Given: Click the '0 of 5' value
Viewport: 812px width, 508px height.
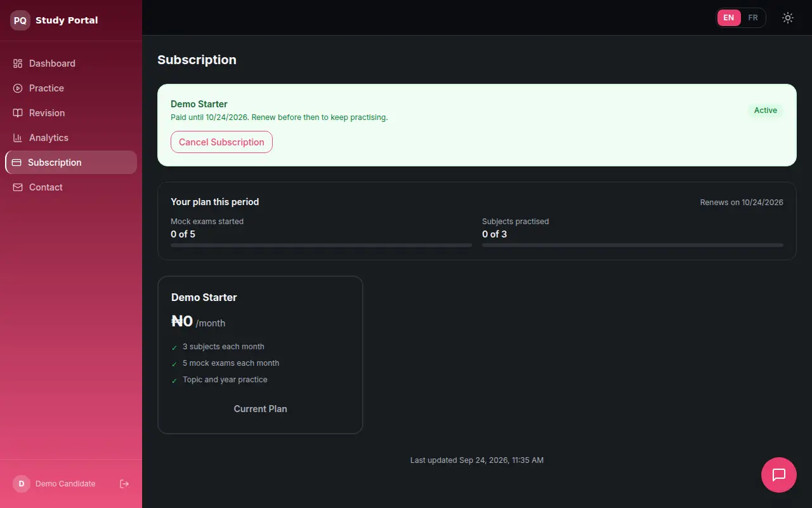Looking at the screenshot, I should tap(183, 234).
